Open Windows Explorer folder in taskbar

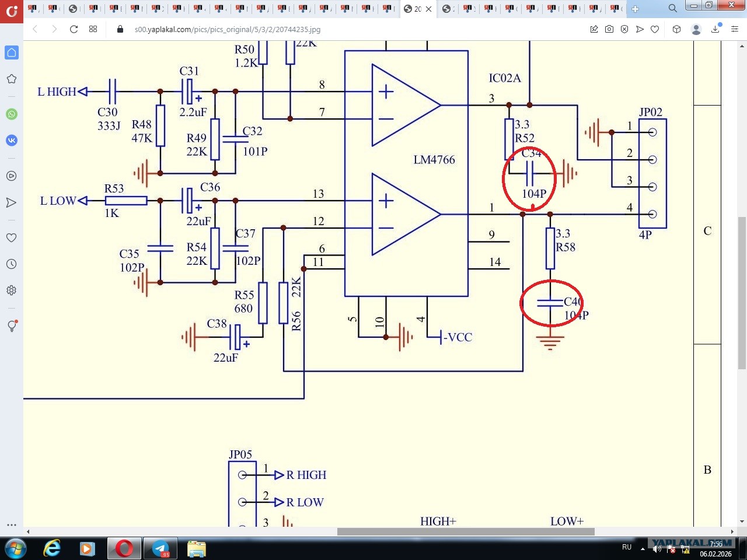point(197,548)
